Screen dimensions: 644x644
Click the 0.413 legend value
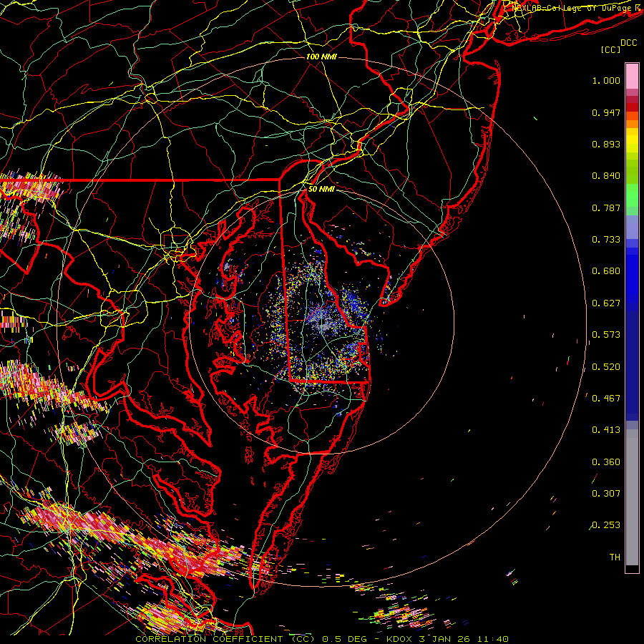606,430
